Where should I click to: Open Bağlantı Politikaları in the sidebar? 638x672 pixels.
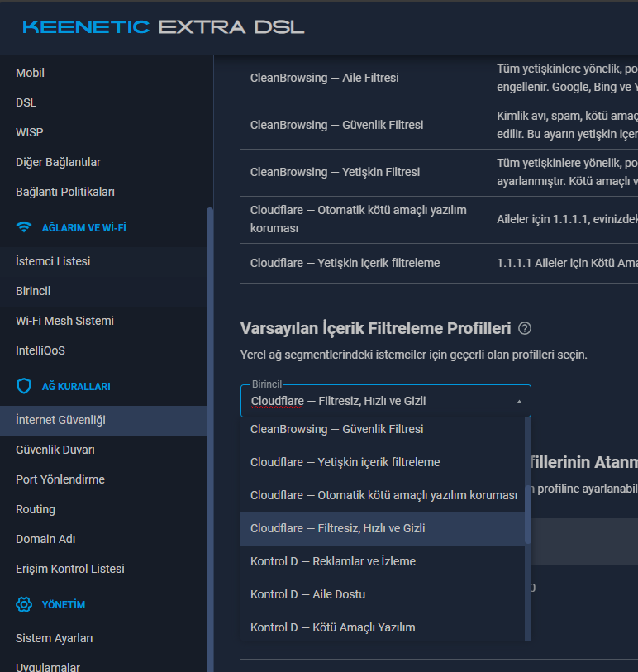[103, 192]
